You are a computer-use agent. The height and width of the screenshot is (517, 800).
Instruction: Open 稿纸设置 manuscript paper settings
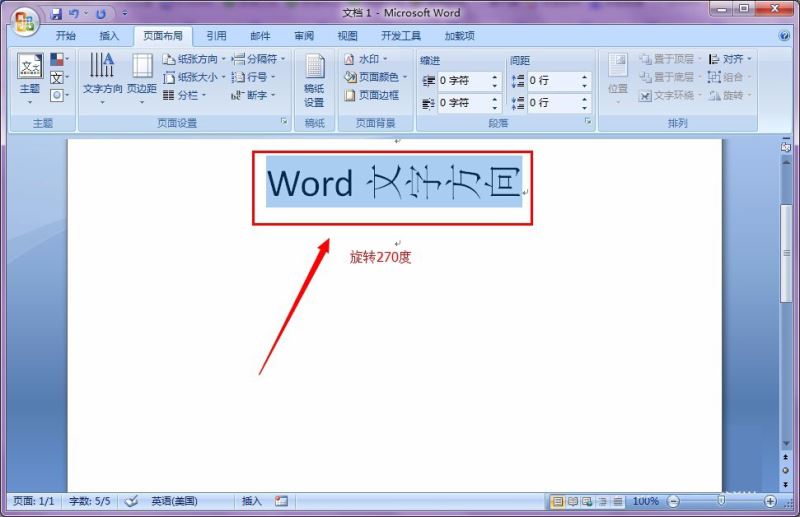[314, 80]
